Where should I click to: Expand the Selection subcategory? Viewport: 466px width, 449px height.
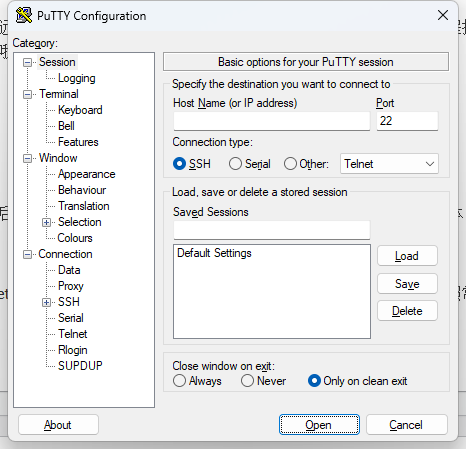[46, 222]
